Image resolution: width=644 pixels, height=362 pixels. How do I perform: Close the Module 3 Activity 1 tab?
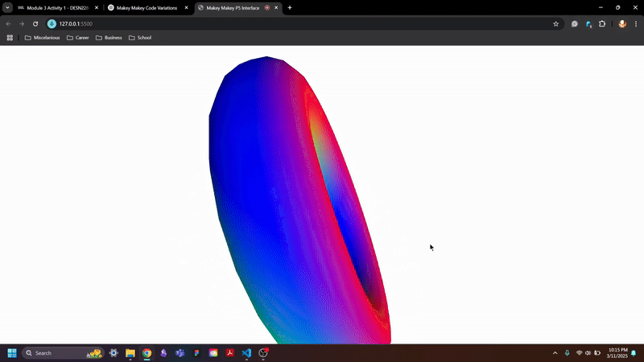coord(97,8)
